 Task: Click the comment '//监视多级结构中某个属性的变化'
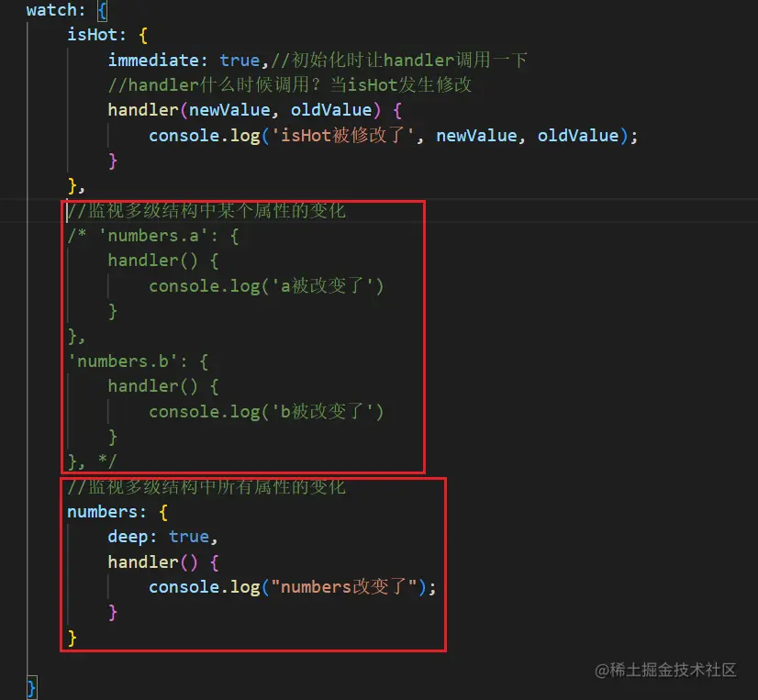(206, 211)
